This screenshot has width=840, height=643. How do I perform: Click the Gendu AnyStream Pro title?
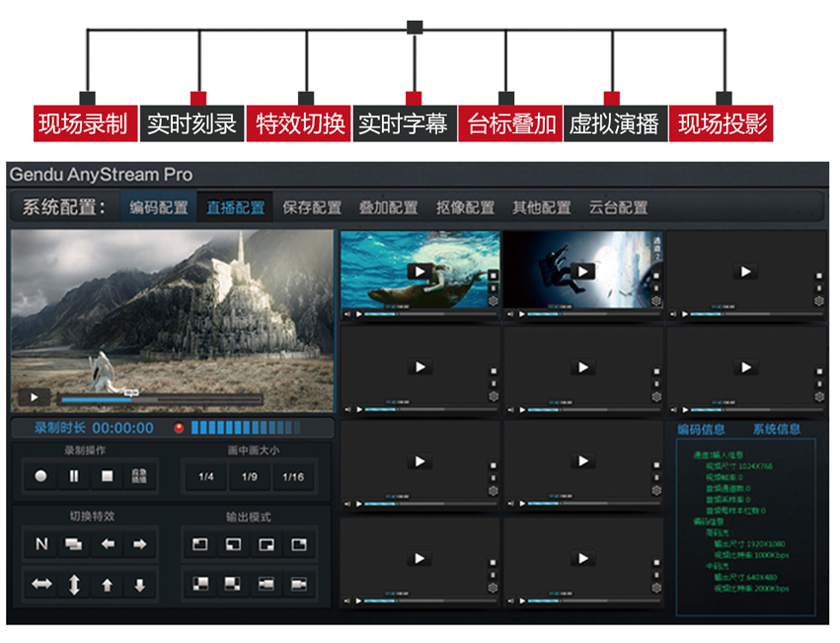point(102,175)
